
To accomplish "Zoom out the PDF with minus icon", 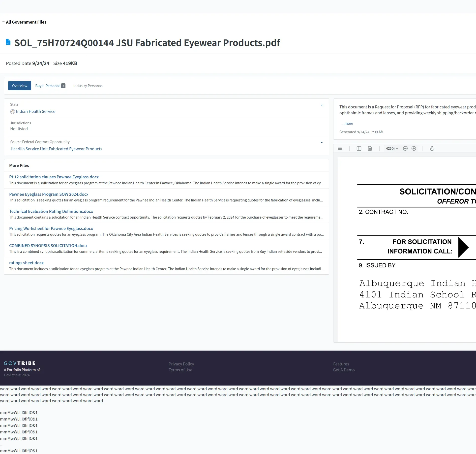I will pyautogui.click(x=405, y=148).
